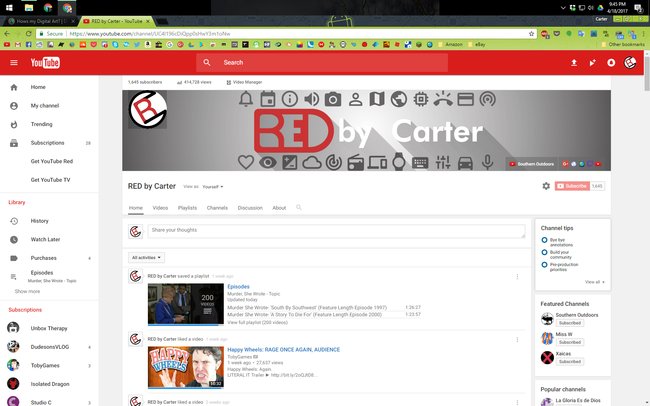Open 'Get YouTube Red' link
Viewport: 650px width, 406px height.
[x=51, y=161]
